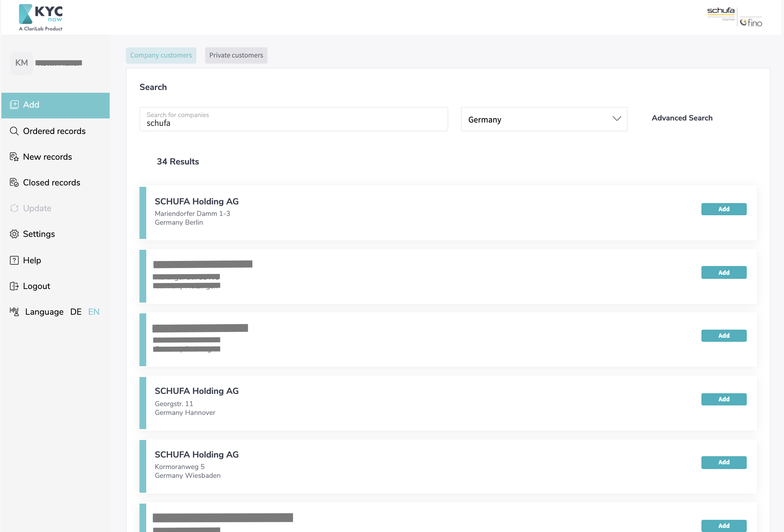Click the Help question mark icon
Image resolution: width=784 pixels, height=532 pixels.
14,260
